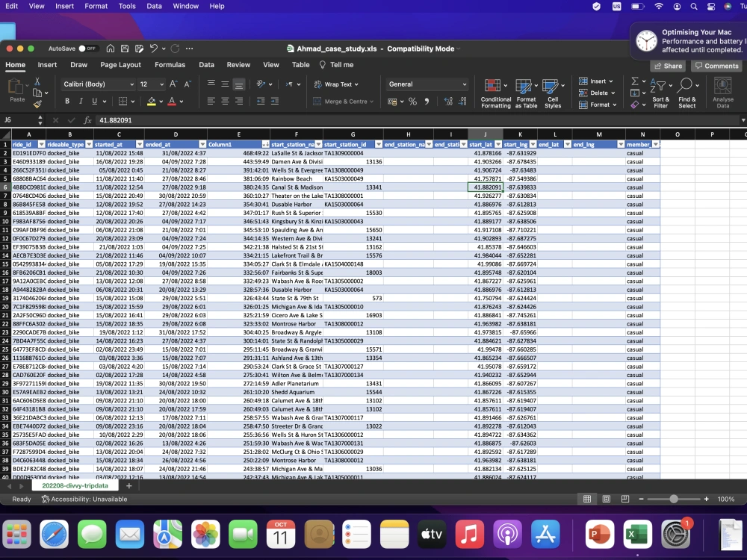Viewport: 747px width, 560px height.
Task: Open the rideable_type column filter dropdown
Action: [x=89, y=144]
